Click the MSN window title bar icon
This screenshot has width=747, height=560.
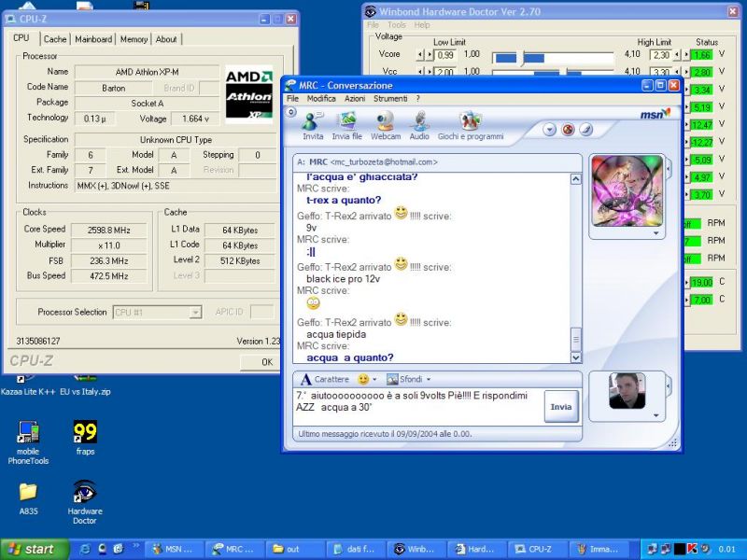289,86
